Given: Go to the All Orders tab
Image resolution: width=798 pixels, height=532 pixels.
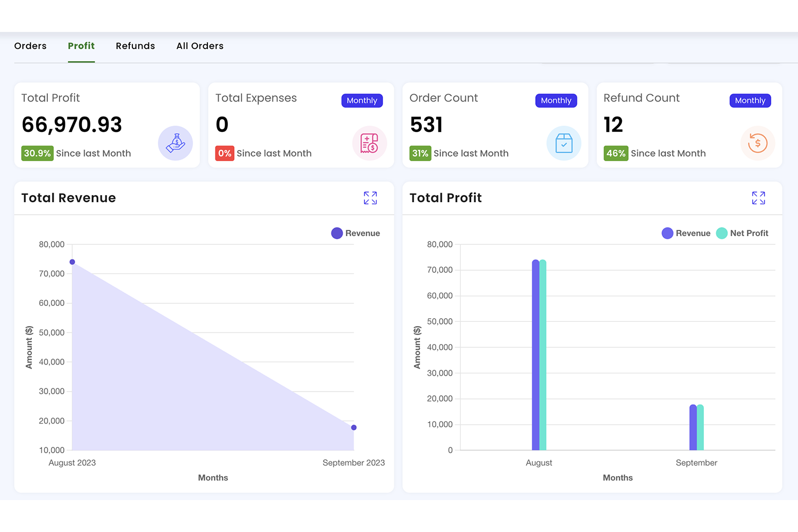Looking at the screenshot, I should click(x=200, y=46).
